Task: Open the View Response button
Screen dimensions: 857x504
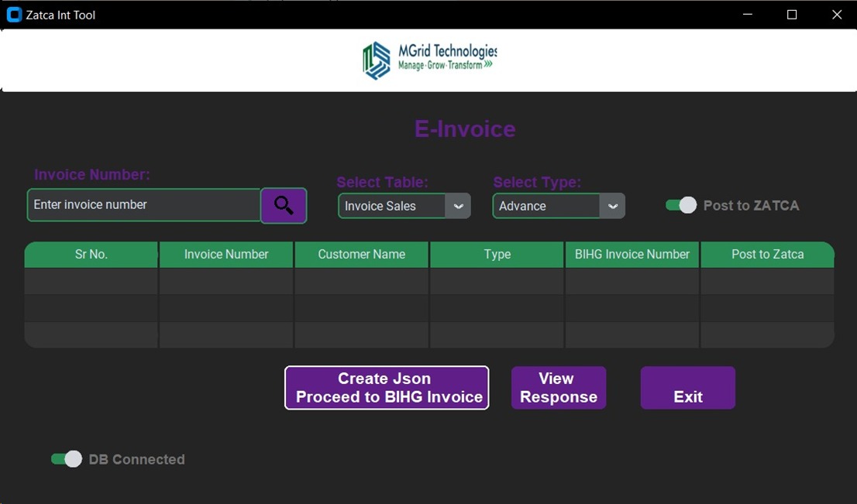Action: 559,388
